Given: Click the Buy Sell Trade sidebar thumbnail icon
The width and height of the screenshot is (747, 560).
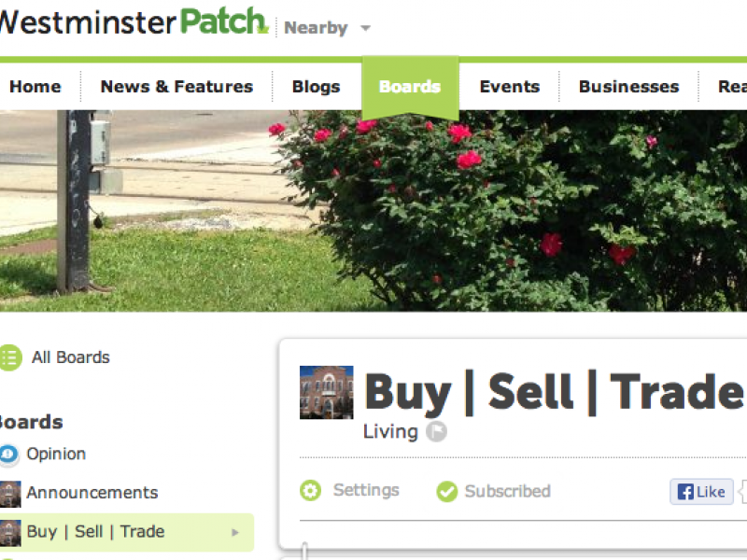Looking at the screenshot, I should 10,532.
